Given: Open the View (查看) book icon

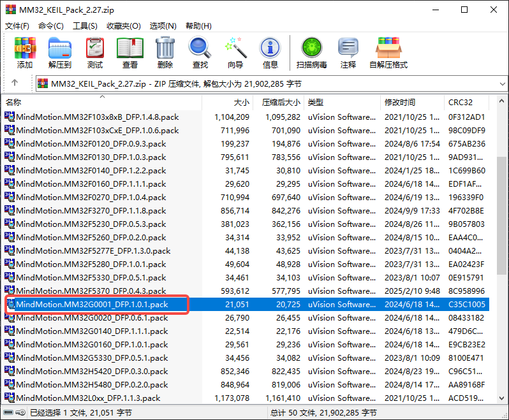Looking at the screenshot, I should pyautogui.click(x=130, y=52).
